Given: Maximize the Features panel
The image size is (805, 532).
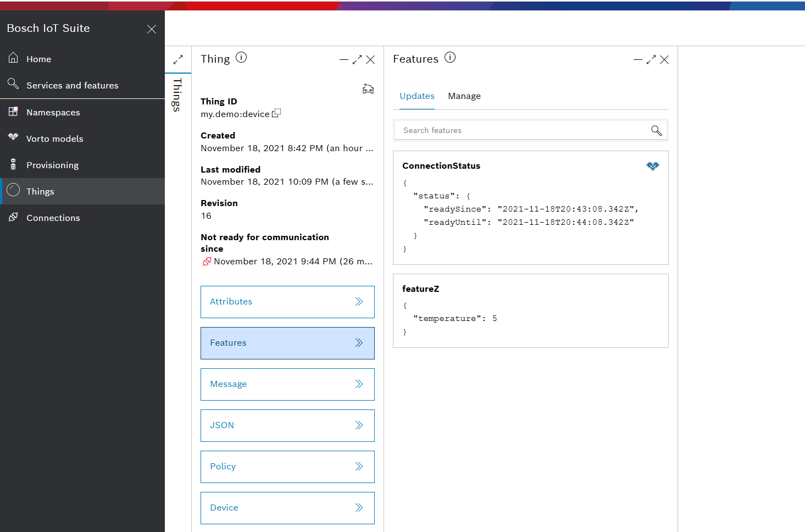Looking at the screenshot, I should point(651,59).
